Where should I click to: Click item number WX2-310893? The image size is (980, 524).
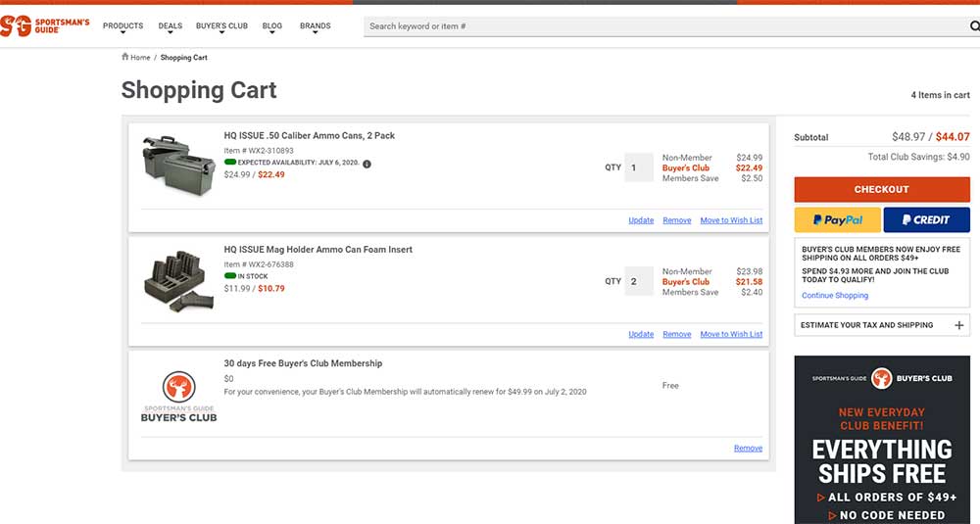[x=259, y=151]
